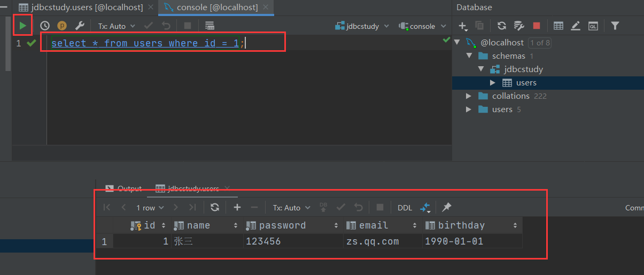Roll back transaction in the console toolbar
Image resolution: width=644 pixels, height=275 pixels.
(166, 26)
